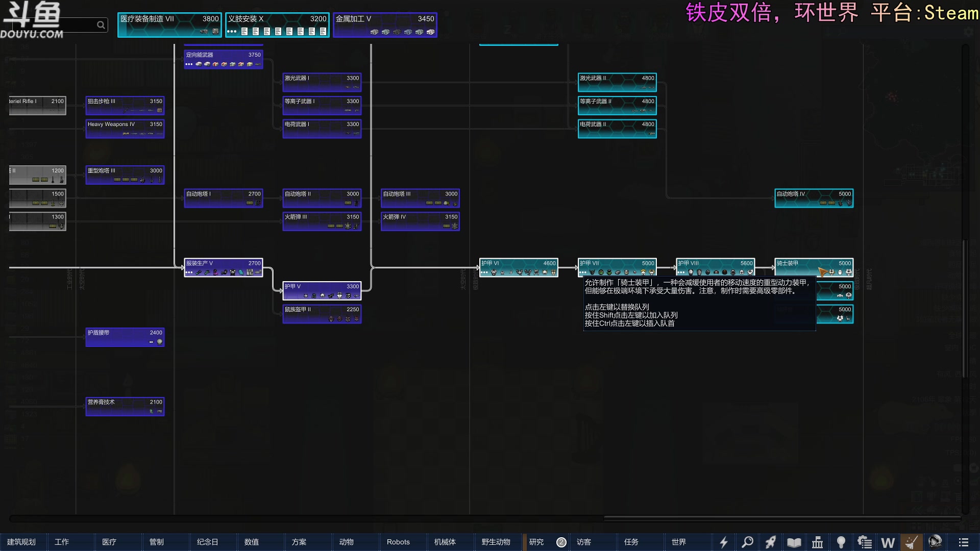Select the 电荷武器 II research node
980x551 pixels.
pos(617,129)
